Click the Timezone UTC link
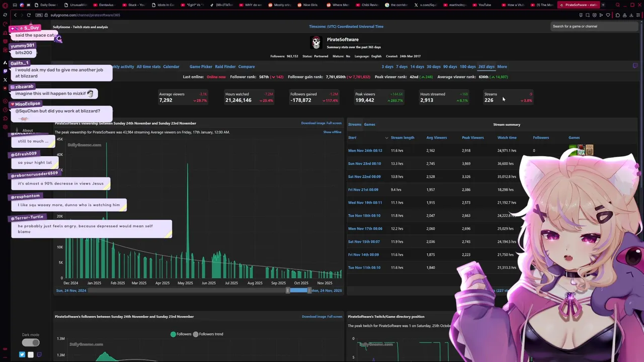The image size is (644, 362). 346,27
